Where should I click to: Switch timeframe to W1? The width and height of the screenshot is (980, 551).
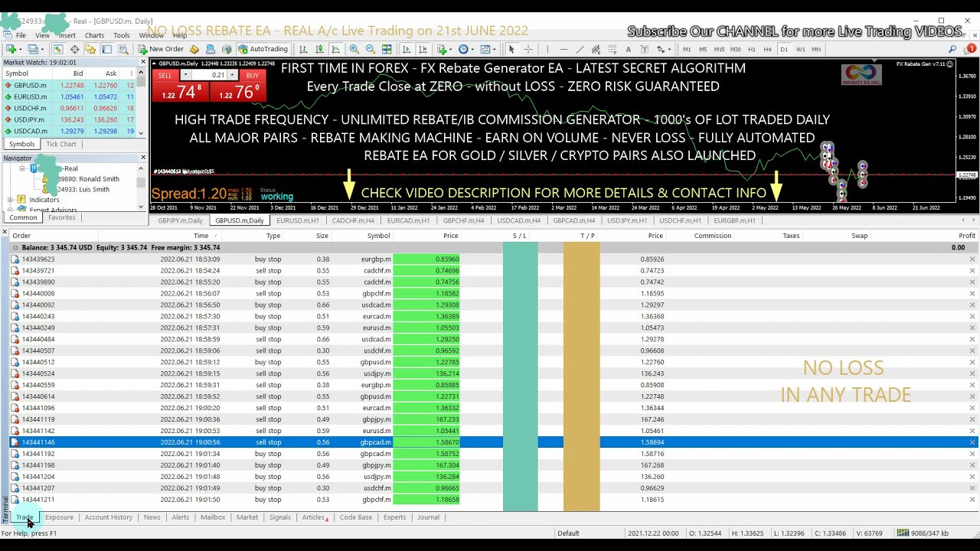pos(801,49)
